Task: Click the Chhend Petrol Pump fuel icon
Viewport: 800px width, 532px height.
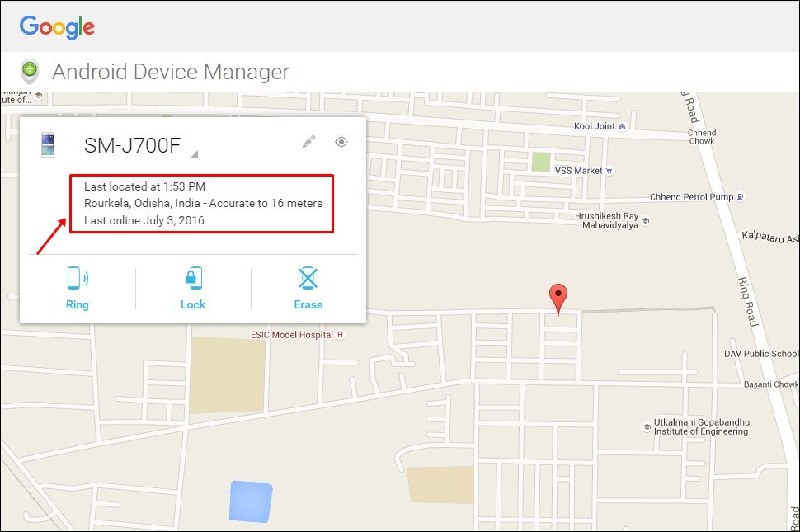Action: coord(741,197)
